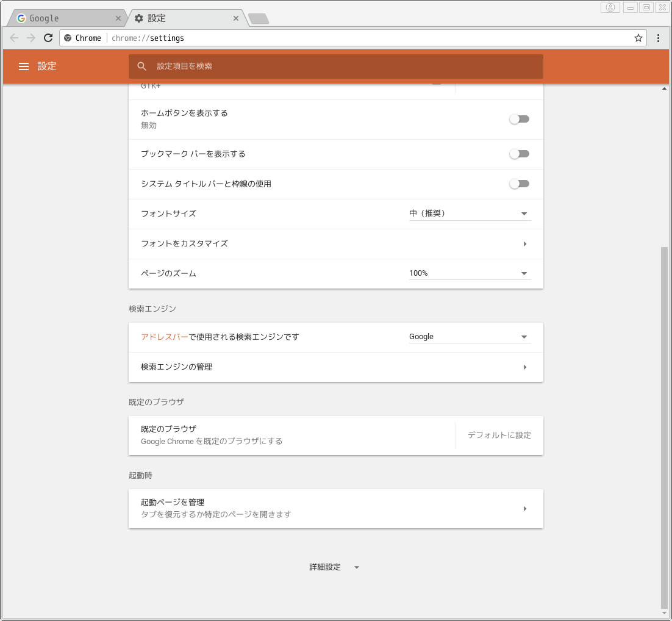The height and width of the screenshot is (621, 672).
Task: Click the new tab button
Action: tap(259, 19)
